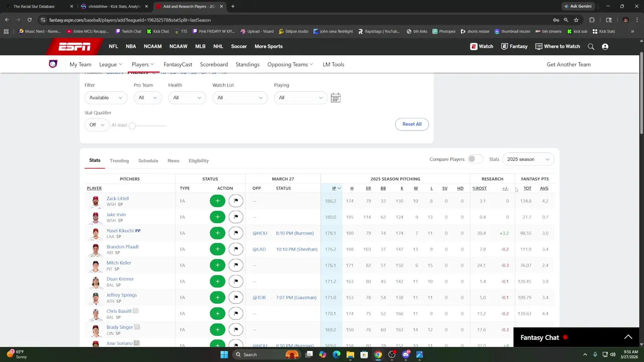Open Chrome from the taskbar

point(378,354)
